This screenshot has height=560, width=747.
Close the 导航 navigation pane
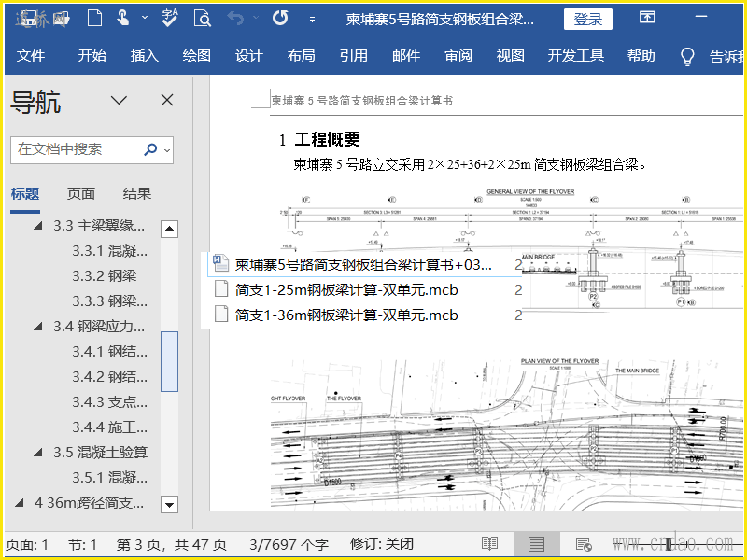pos(167,100)
